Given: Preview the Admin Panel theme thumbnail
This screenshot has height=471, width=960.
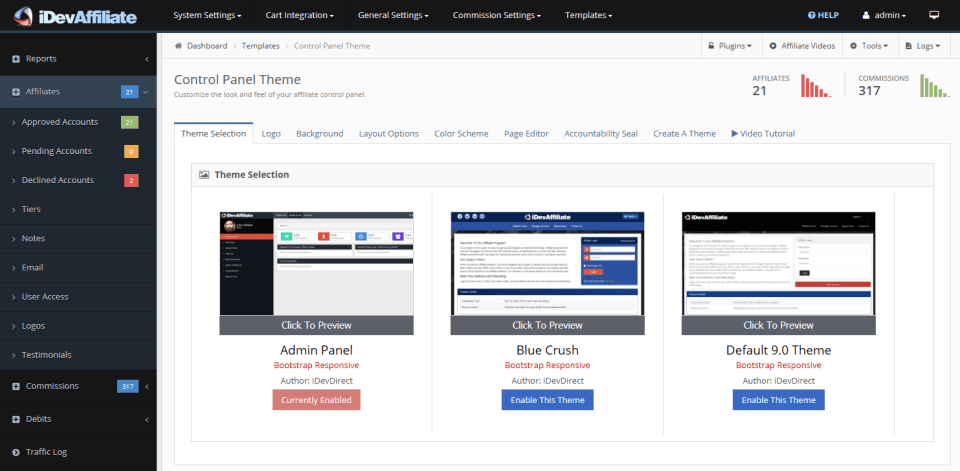Looking at the screenshot, I should (x=317, y=273).
